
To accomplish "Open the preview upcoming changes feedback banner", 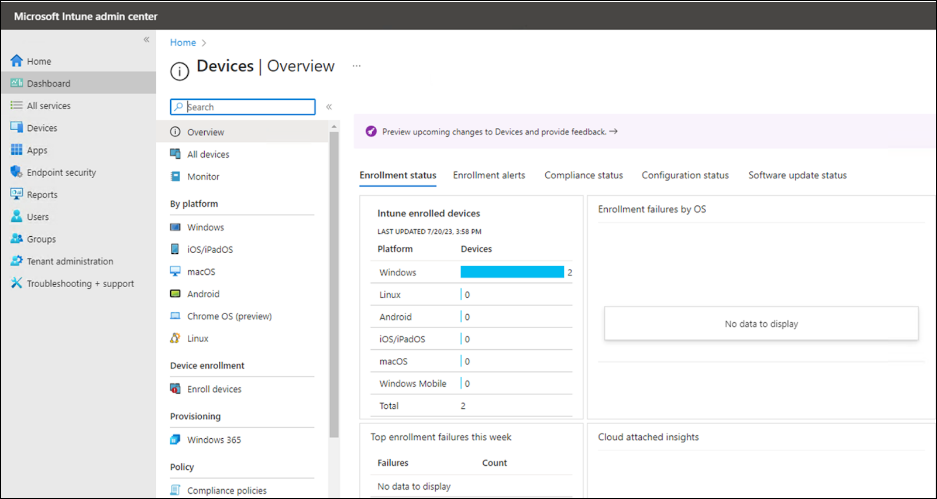I will pyautogui.click(x=492, y=131).
